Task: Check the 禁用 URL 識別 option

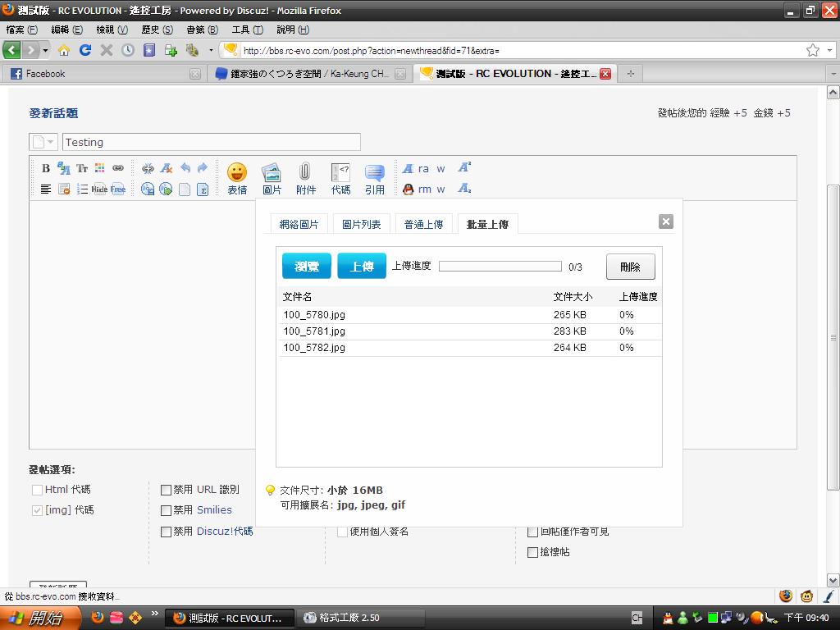Action: pyautogui.click(x=166, y=490)
